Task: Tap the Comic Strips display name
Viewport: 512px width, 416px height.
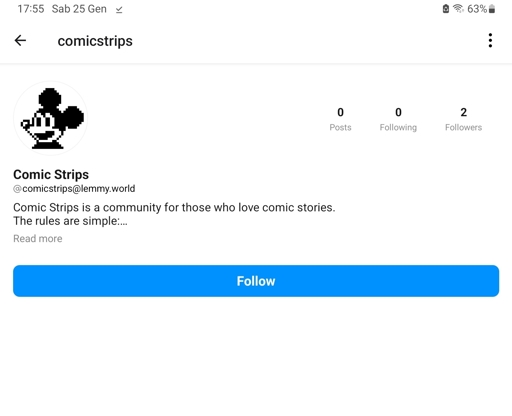Action: click(x=51, y=174)
